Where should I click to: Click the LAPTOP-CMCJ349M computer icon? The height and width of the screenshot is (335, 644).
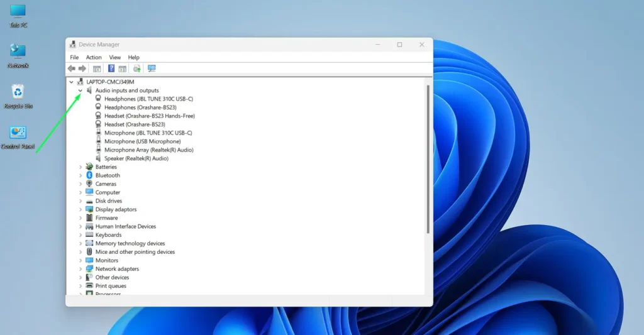point(80,82)
